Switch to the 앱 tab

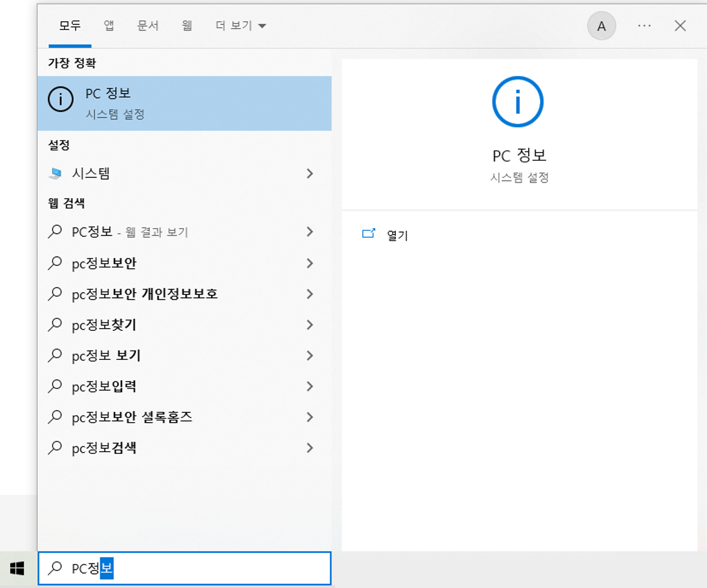(108, 25)
